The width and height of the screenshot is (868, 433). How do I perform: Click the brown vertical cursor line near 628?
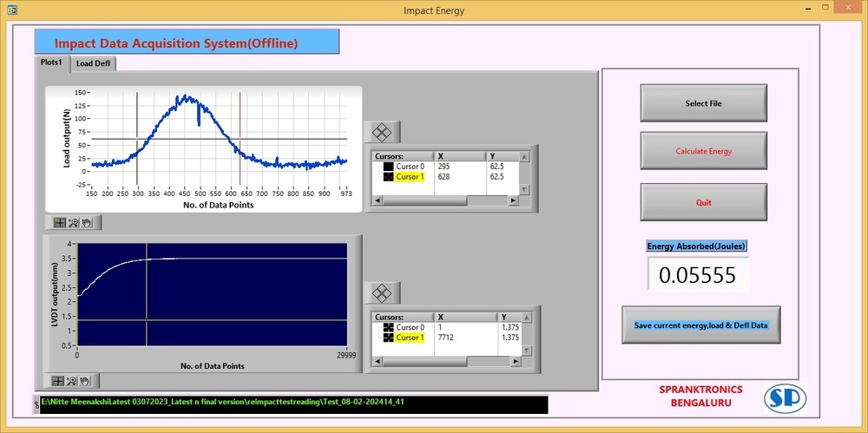(x=240, y=139)
